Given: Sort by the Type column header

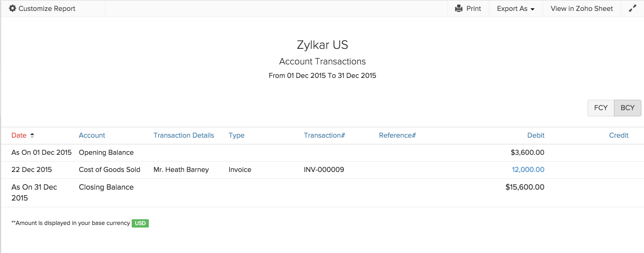Looking at the screenshot, I should (236, 136).
